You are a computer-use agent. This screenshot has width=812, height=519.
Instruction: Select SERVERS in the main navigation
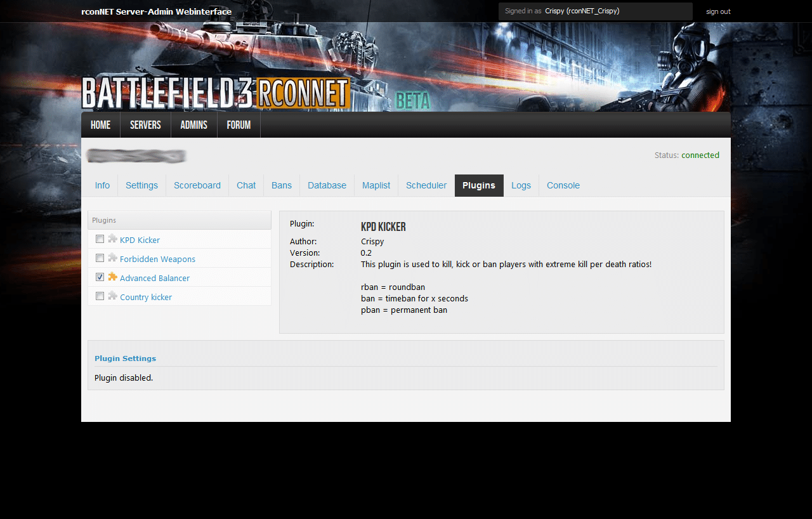coord(145,125)
